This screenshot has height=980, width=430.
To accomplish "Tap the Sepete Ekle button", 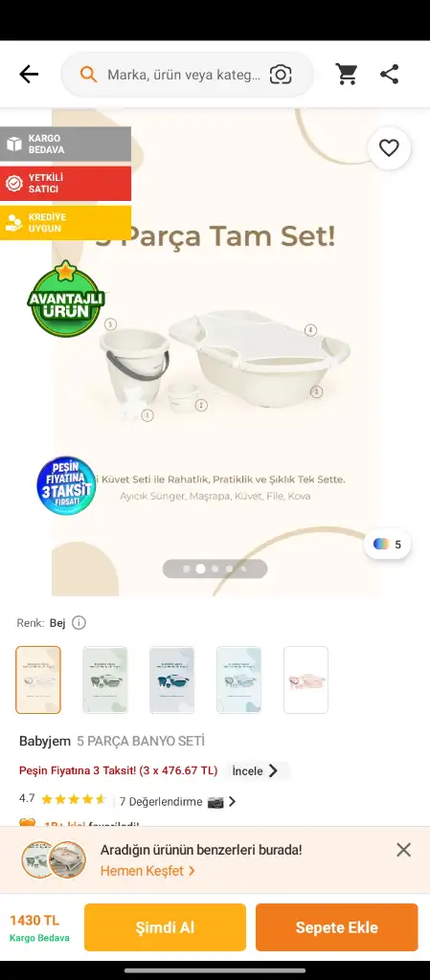I will pos(336,927).
